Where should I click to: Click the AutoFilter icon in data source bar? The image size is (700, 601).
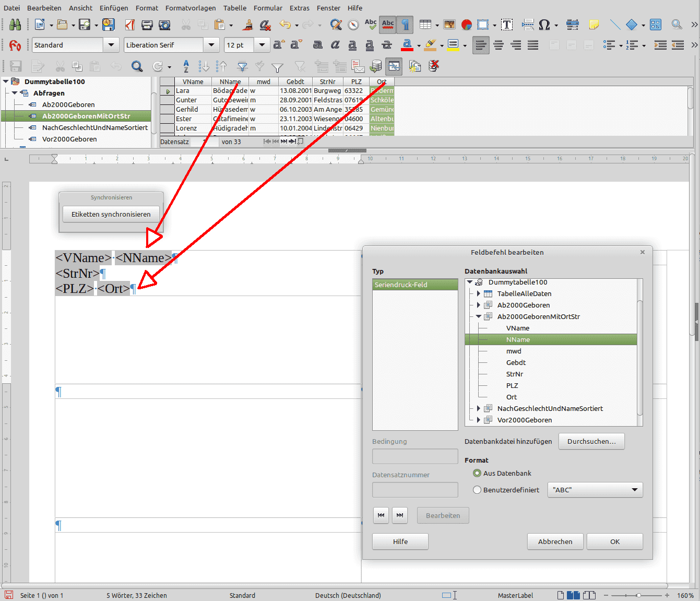click(242, 66)
